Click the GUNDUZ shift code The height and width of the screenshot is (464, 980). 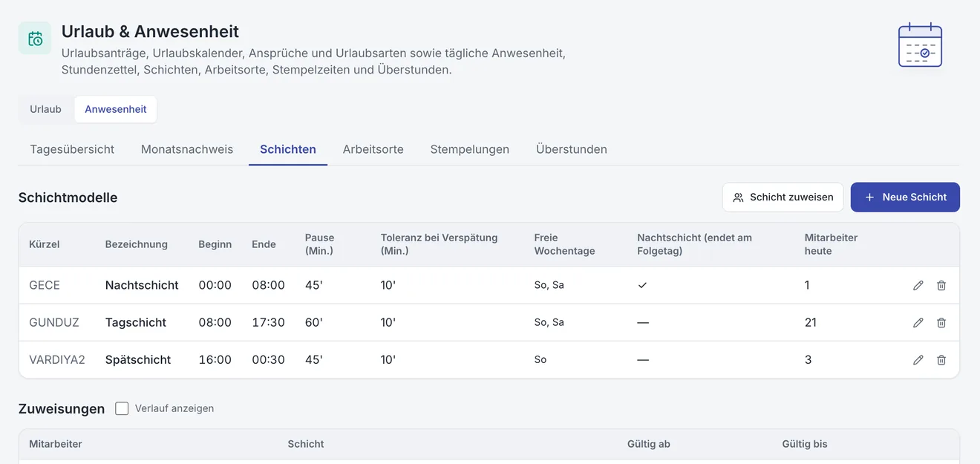(54, 322)
